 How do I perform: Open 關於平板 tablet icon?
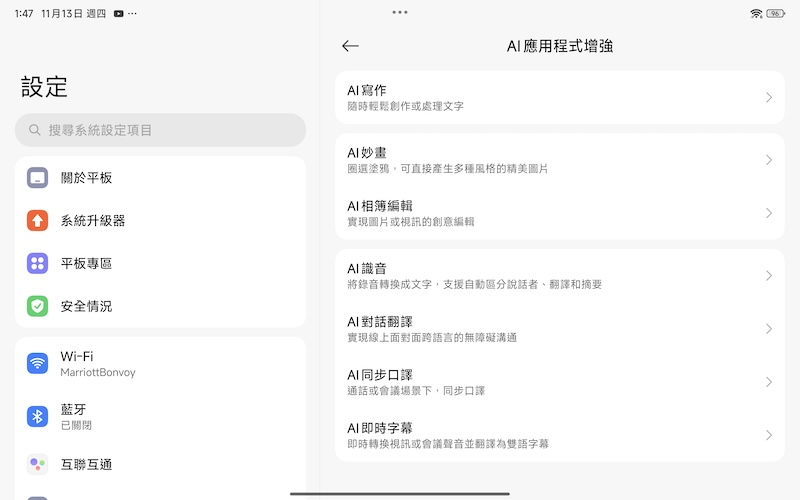pyautogui.click(x=37, y=178)
